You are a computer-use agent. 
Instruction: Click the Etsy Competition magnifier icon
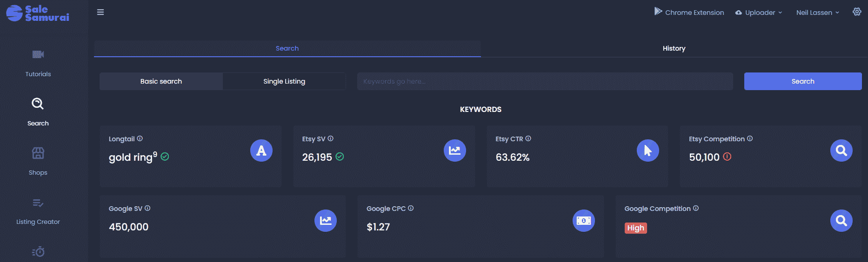841,151
